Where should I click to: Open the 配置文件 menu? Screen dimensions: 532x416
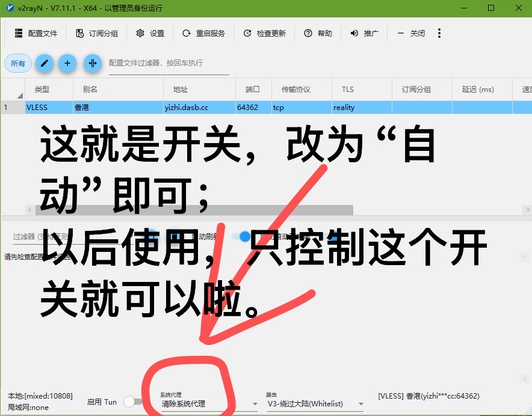[x=36, y=34]
